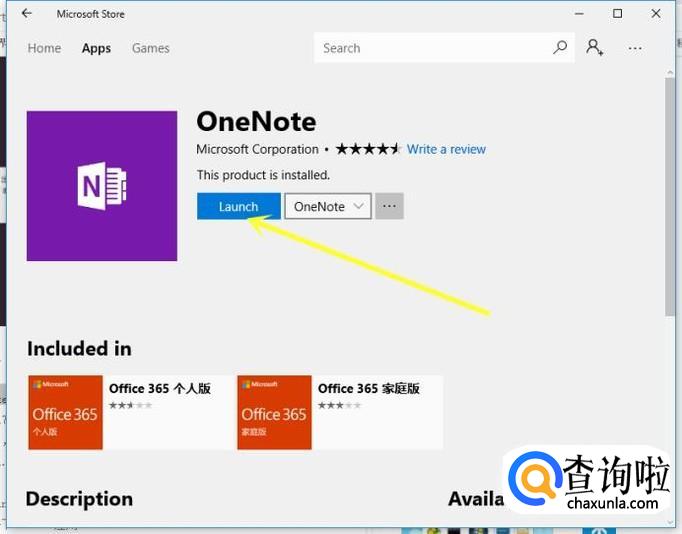Image resolution: width=682 pixels, height=534 pixels.
Task: Expand the OneNote dropdown selector
Action: [328, 206]
